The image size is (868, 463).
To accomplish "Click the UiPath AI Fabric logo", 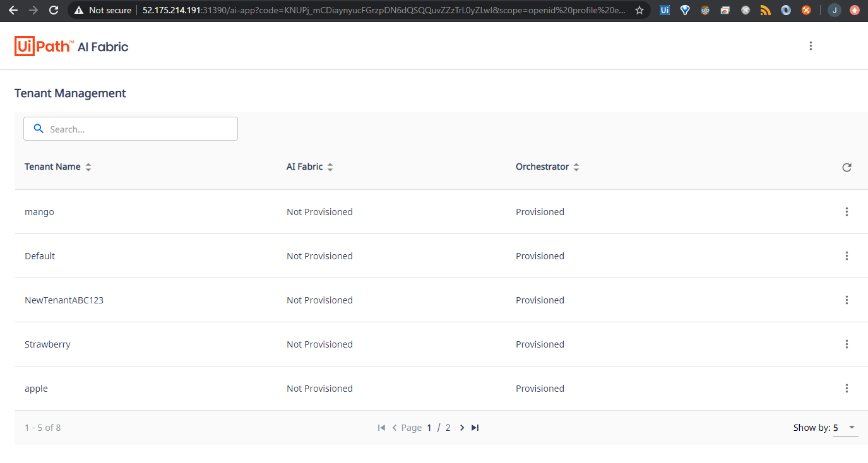I will click(71, 46).
